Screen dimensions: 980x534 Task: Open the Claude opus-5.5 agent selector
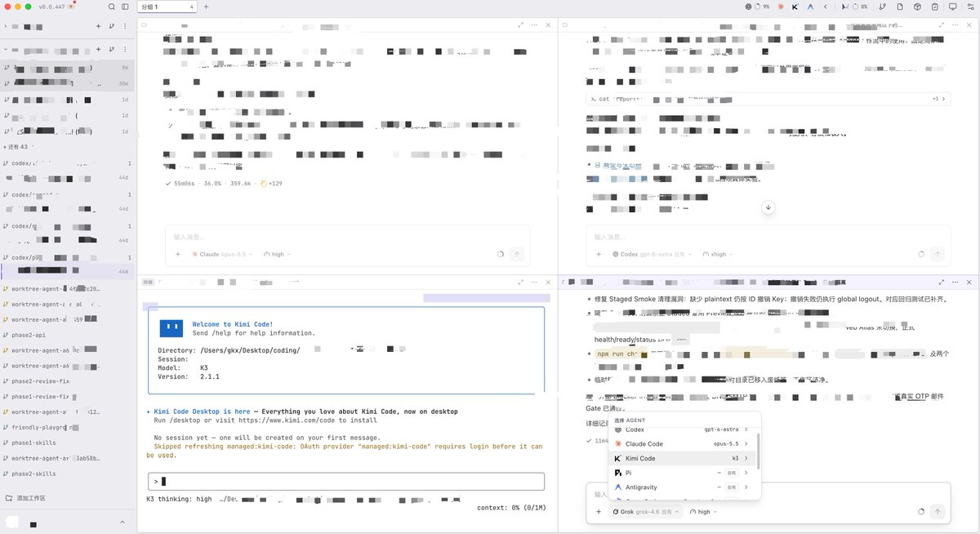[222, 254]
